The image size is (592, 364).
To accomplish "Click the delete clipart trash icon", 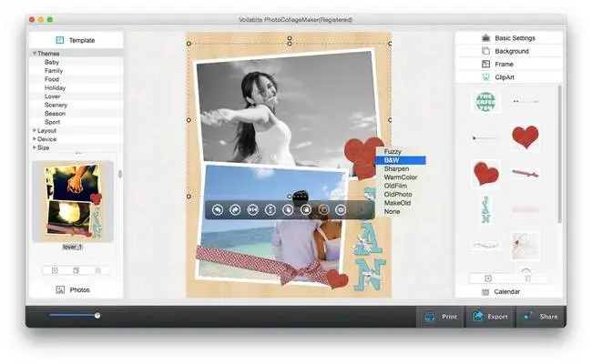I will click(528, 278).
